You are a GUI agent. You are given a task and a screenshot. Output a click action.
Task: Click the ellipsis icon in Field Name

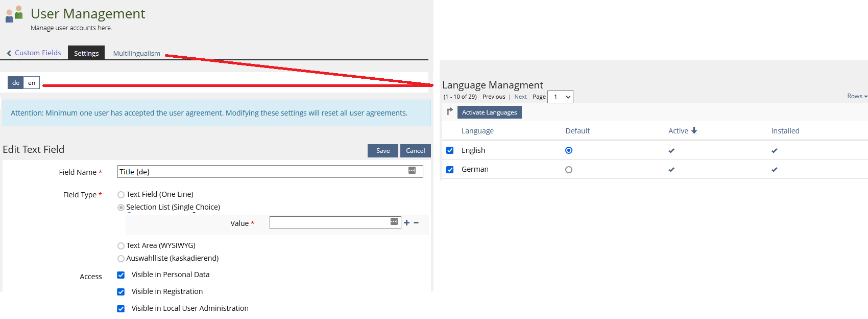point(412,171)
